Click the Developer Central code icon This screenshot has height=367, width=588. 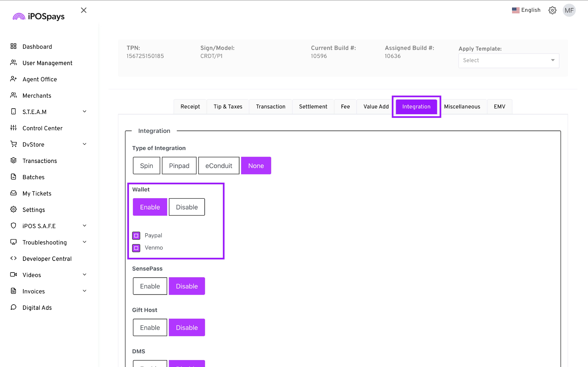pyautogui.click(x=13, y=258)
